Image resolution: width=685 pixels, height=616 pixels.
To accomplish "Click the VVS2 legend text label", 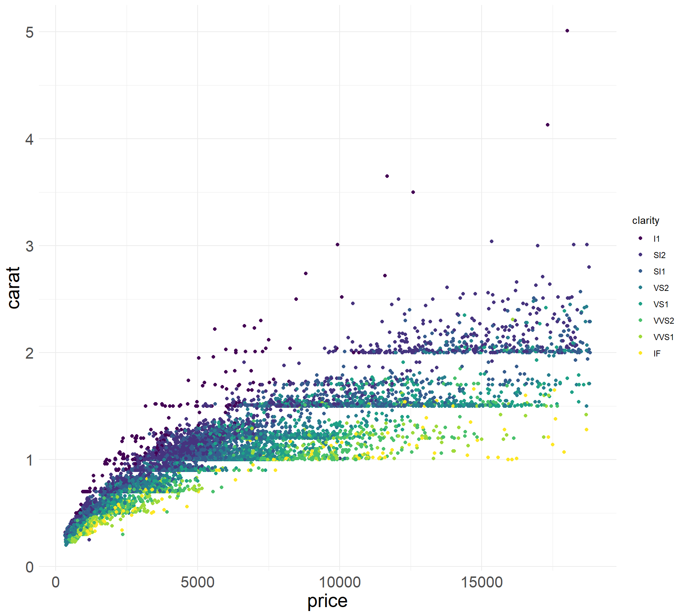I will (x=664, y=321).
